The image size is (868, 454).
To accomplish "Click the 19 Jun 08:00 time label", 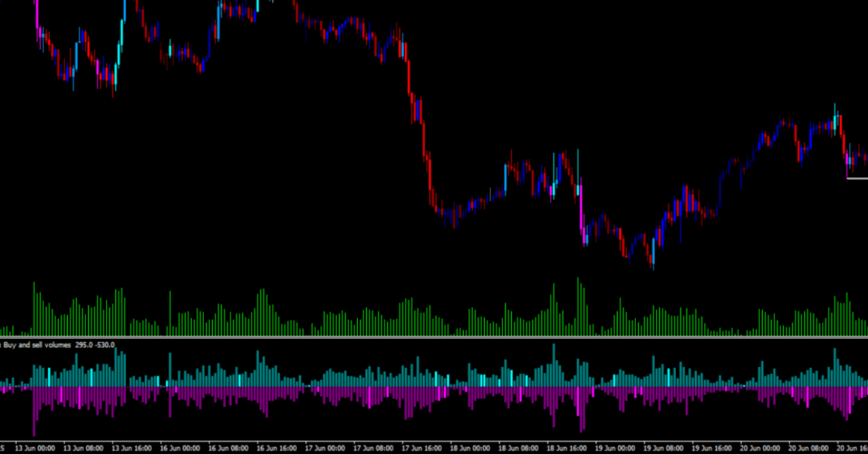I will 665,449.
